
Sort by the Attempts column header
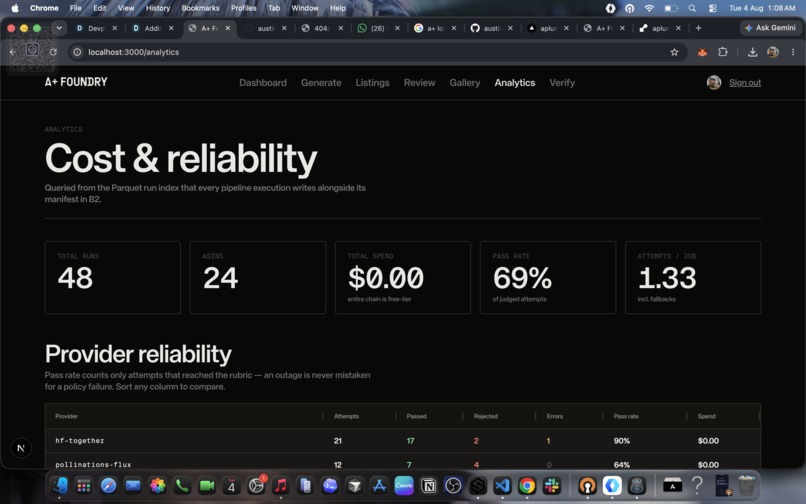click(x=346, y=416)
